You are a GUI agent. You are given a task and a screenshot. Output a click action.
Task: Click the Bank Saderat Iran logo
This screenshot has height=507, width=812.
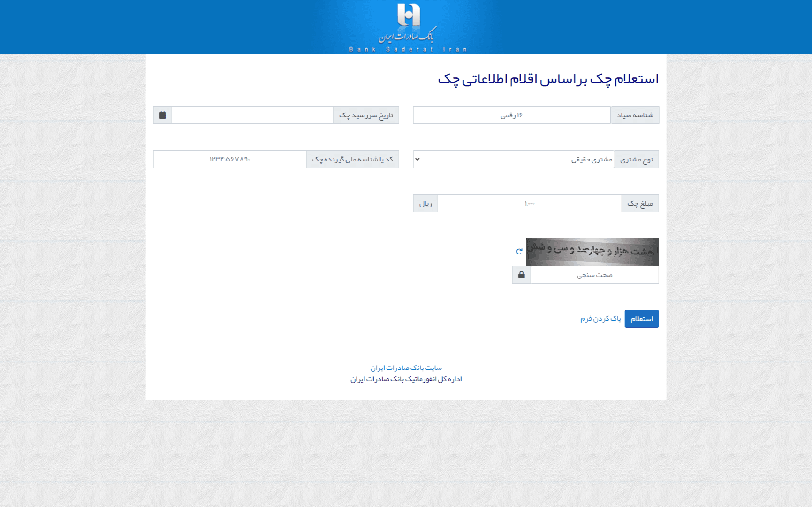(408, 27)
